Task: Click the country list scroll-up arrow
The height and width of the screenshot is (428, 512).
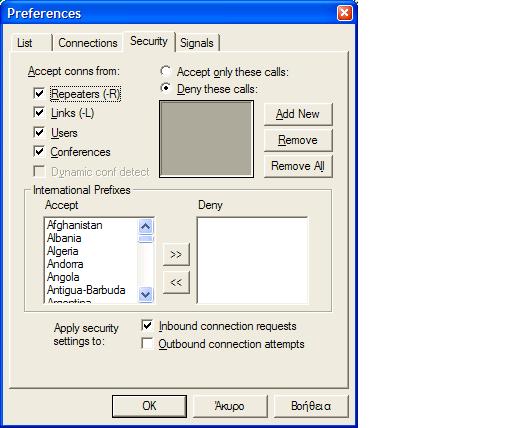Action: (146, 227)
